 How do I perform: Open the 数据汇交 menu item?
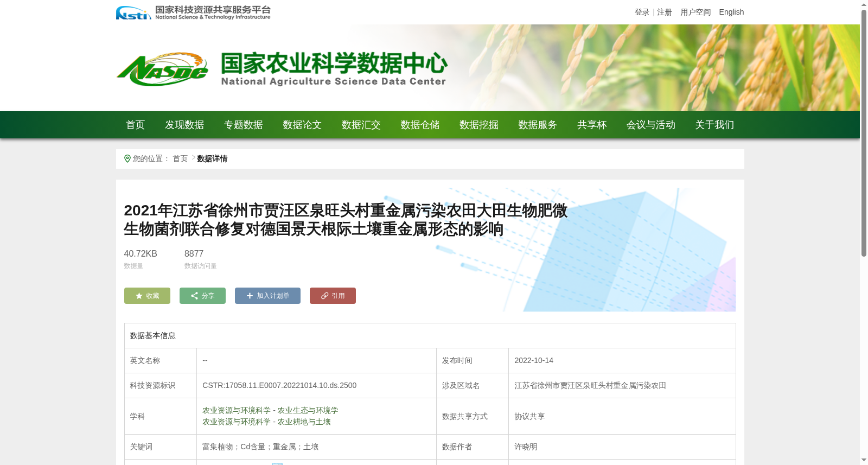361,125
